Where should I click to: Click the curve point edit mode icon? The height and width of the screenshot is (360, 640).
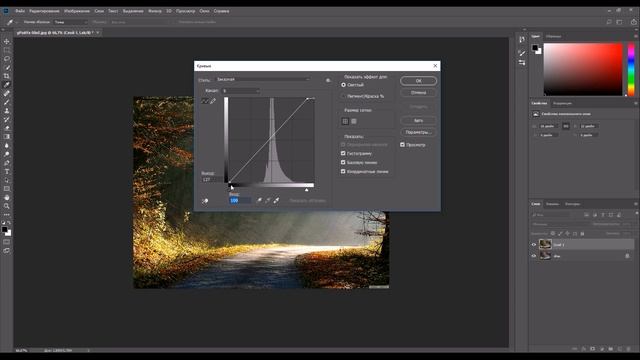205,101
